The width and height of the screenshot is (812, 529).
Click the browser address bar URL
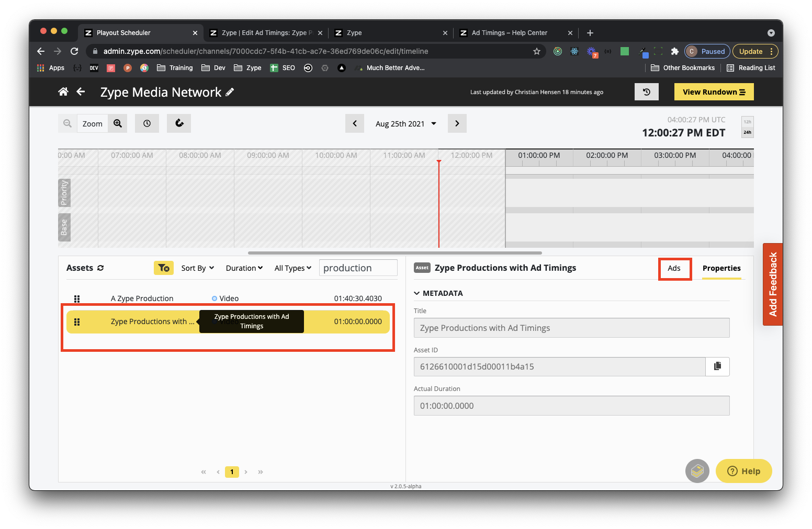[266, 51]
